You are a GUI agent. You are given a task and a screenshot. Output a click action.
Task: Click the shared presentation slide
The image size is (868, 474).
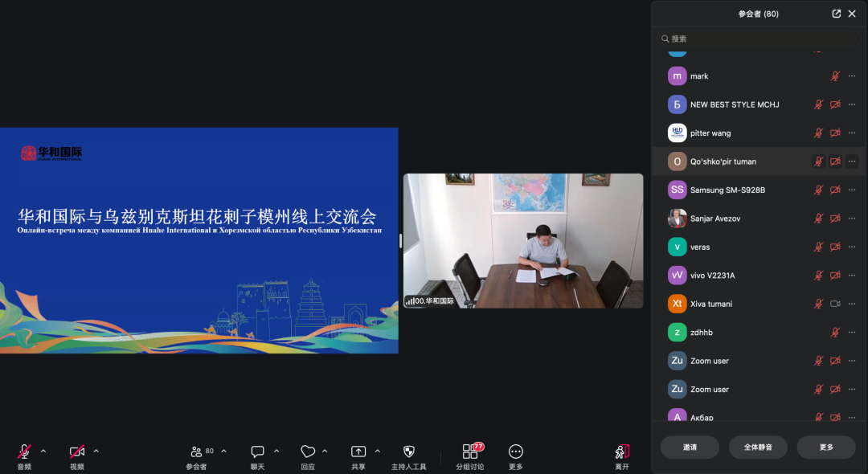click(x=199, y=240)
